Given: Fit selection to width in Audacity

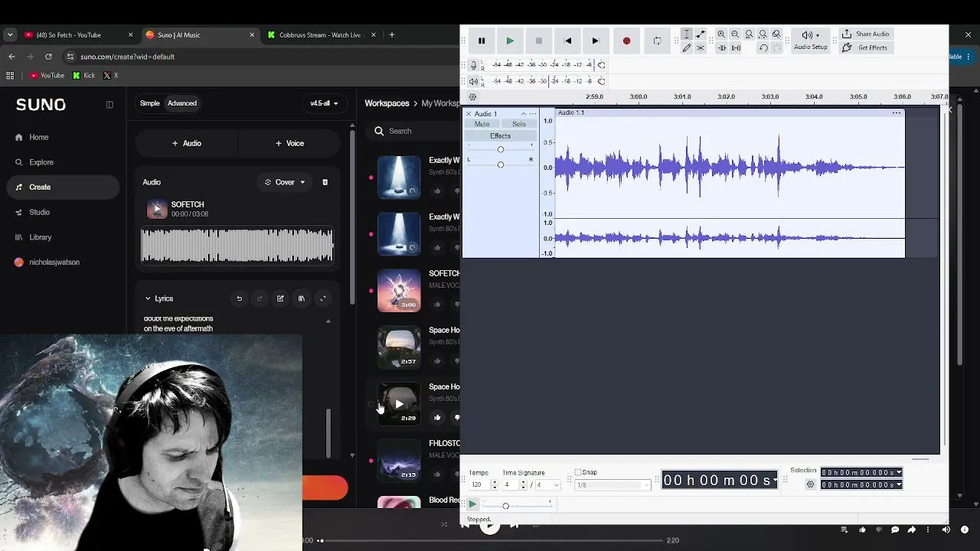Looking at the screenshot, I should (749, 34).
